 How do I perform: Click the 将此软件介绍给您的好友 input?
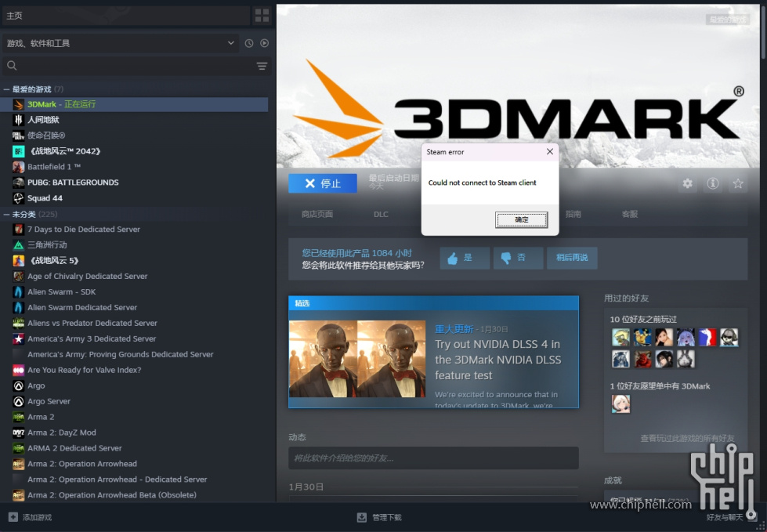[x=433, y=458]
